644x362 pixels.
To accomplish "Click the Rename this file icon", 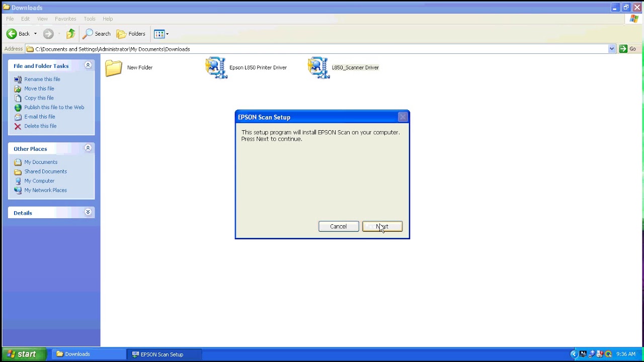I will pyautogui.click(x=18, y=79).
